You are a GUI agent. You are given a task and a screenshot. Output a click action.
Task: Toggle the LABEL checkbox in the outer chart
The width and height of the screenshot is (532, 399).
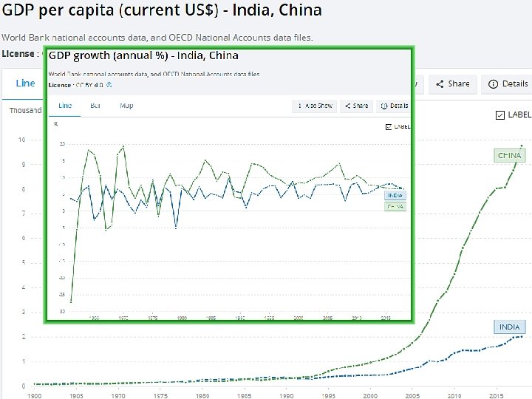coord(500,115)
